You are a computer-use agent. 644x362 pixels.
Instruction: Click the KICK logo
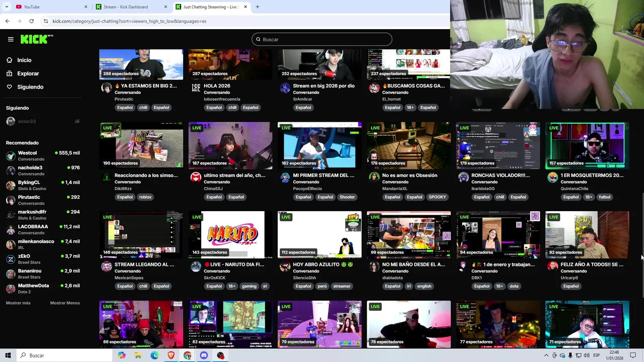36,39
